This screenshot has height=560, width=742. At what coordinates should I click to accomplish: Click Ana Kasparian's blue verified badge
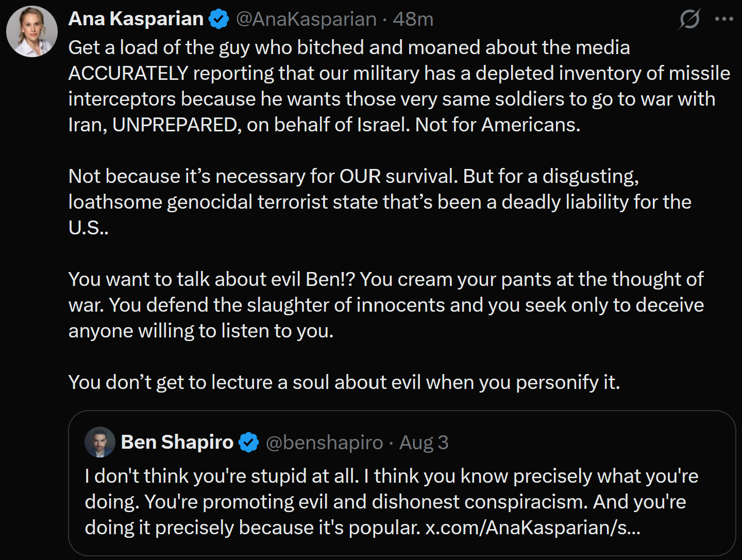point(219,20)
